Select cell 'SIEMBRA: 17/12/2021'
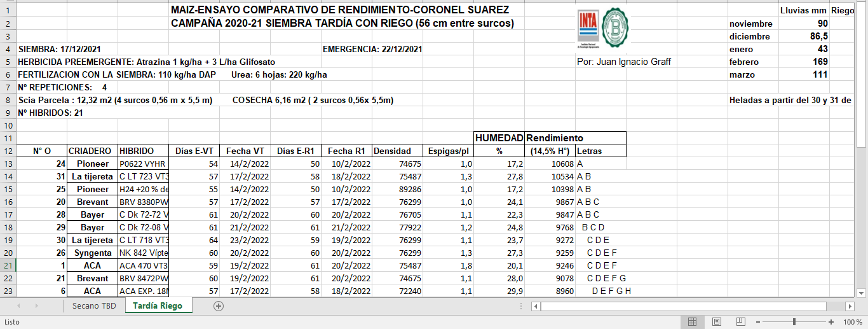The image size is (868, 329). (59, 49)
